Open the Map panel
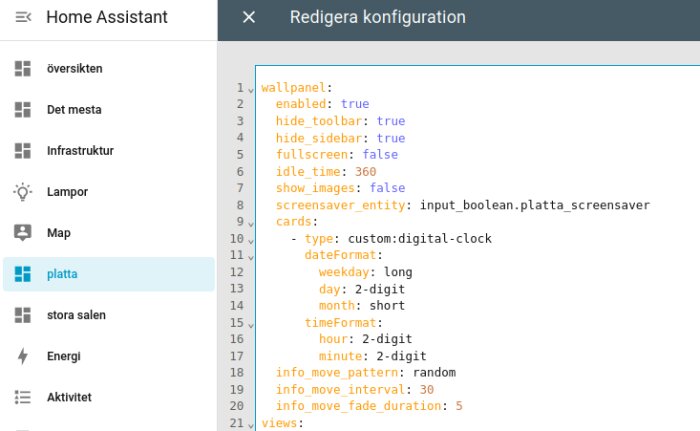Screen dimensions: 700x431 (x=108, y=233)
